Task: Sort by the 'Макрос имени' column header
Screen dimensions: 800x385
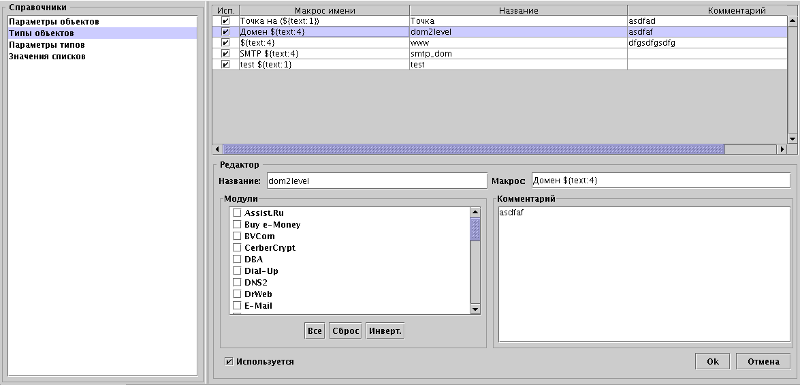Action: pyautogui.click(x=324, y=11)
